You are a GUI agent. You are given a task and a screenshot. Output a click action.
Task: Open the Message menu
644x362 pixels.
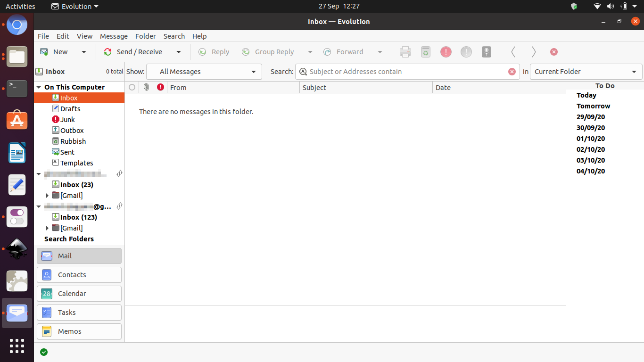[114, 36]
